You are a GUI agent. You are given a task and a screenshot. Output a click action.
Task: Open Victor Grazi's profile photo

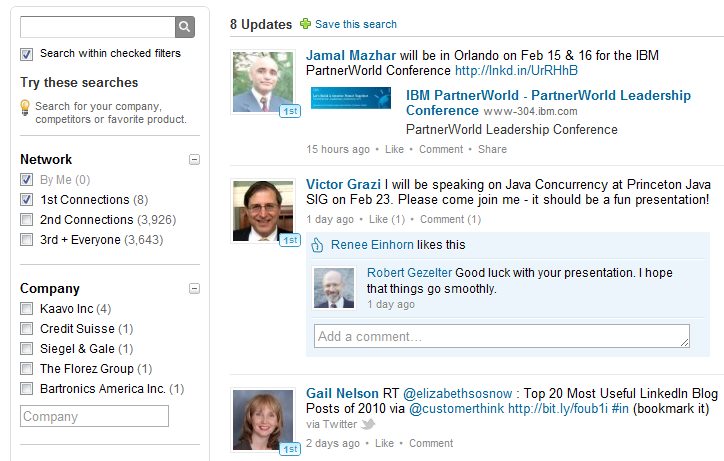point(262,210)
